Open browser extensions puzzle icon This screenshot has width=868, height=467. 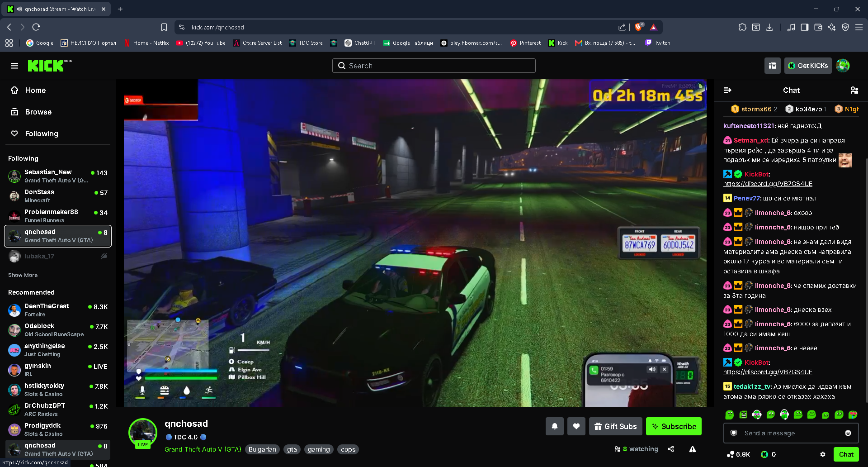742,27
